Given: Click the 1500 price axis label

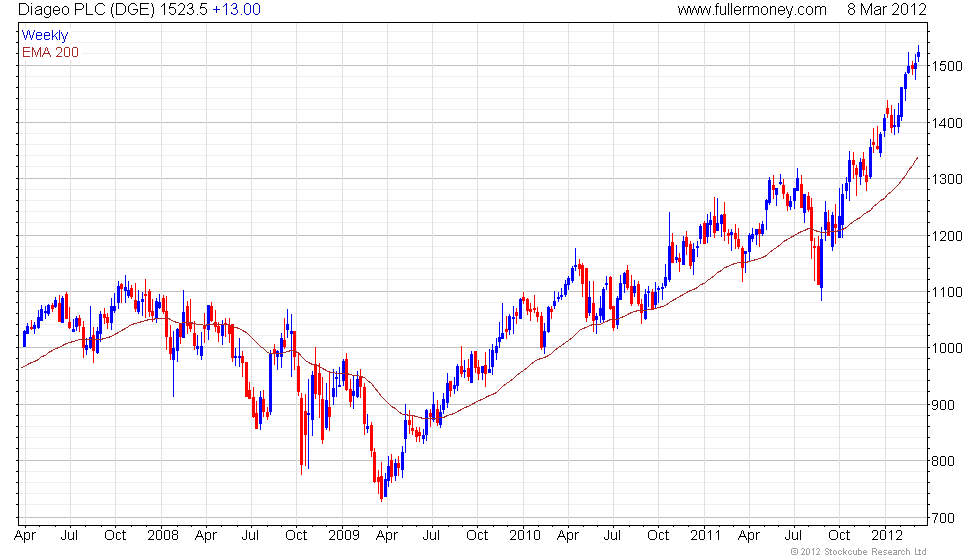Looking at the screenshot, I should 948,66.
